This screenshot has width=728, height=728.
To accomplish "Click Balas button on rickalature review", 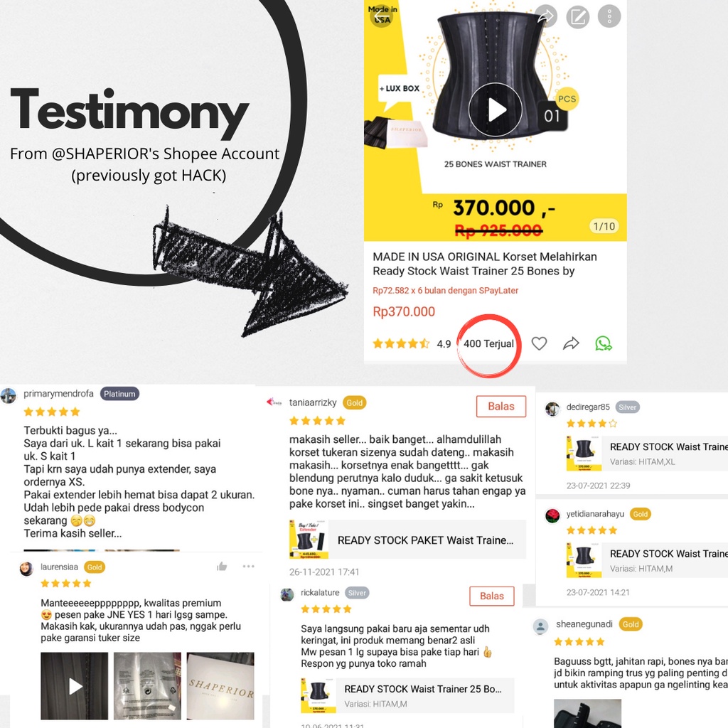I will click(x=492, y=596).
